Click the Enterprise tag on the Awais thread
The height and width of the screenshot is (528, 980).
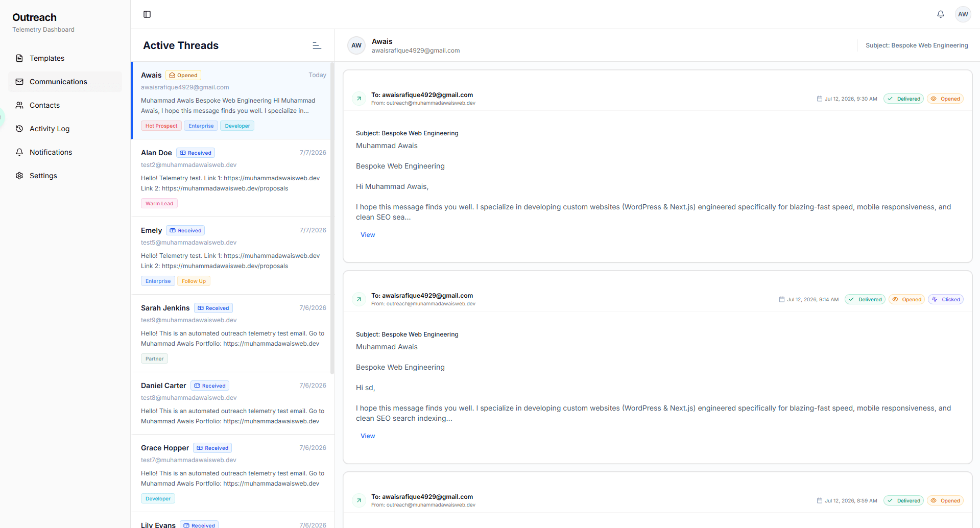(201, 126)
